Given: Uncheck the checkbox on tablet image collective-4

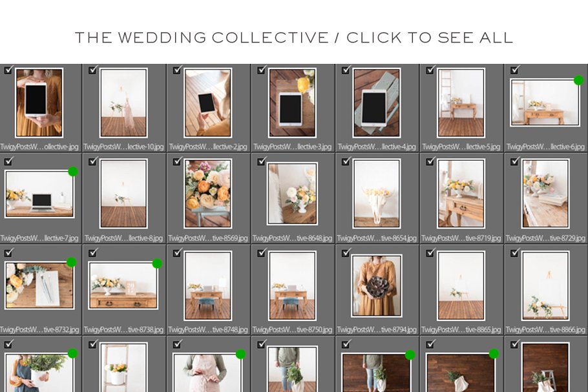Looking at the screenshot, I should click(x=344, y=71).
